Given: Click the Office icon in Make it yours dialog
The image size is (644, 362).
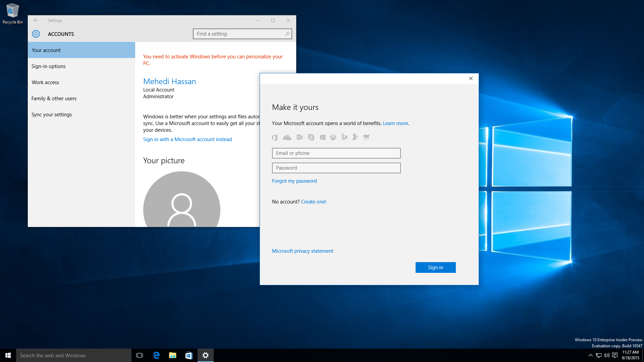Looking at the screenshot, I should tap(275, 137).
